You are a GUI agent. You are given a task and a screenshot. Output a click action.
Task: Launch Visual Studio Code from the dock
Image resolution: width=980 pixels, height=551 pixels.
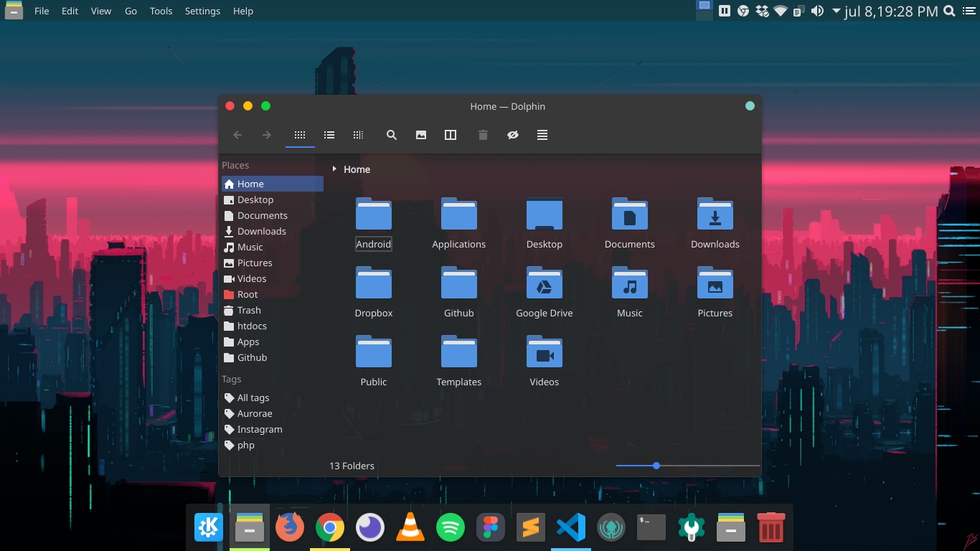tap(570, 527)
